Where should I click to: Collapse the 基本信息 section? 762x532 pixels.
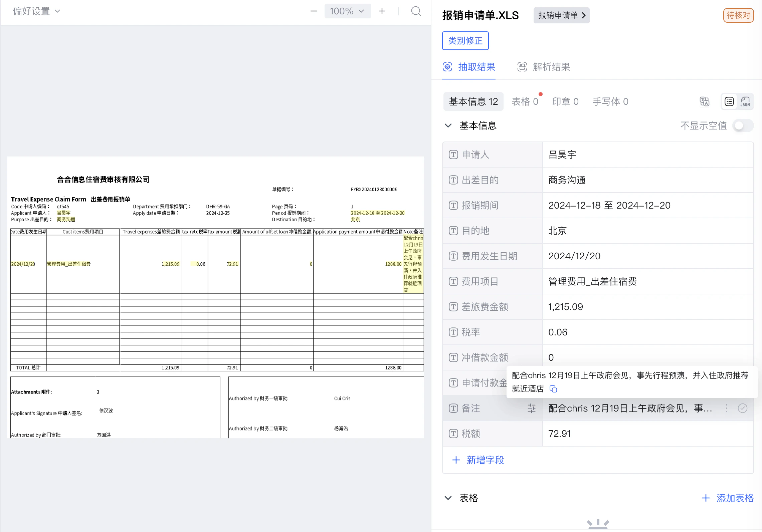click(x=448, y=125)
